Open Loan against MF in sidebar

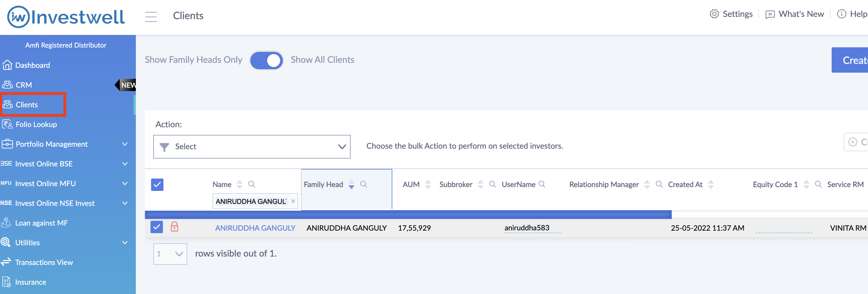tap(41, 223)
